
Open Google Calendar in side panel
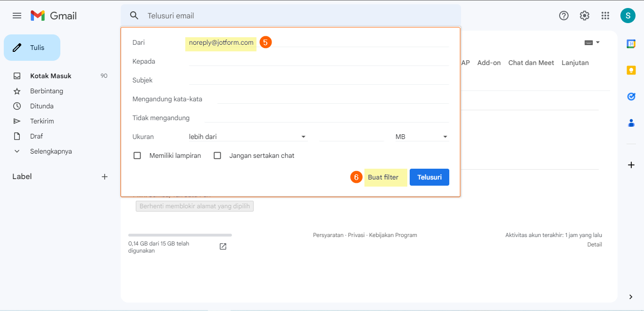tap(631, 44)
